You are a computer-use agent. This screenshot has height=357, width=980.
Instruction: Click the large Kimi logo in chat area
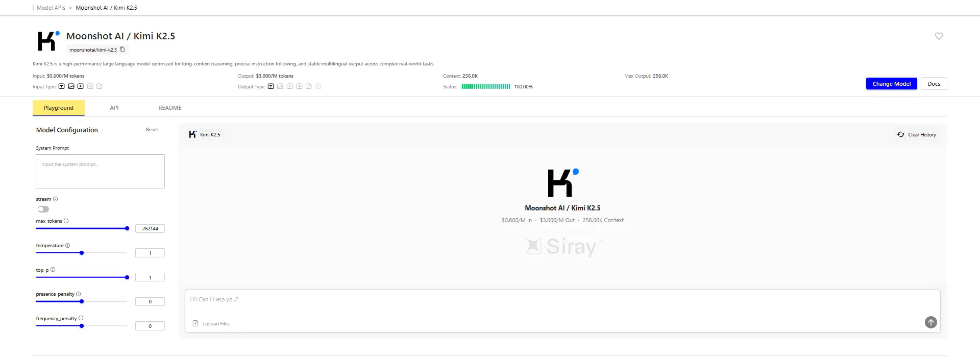pos(563,183)
